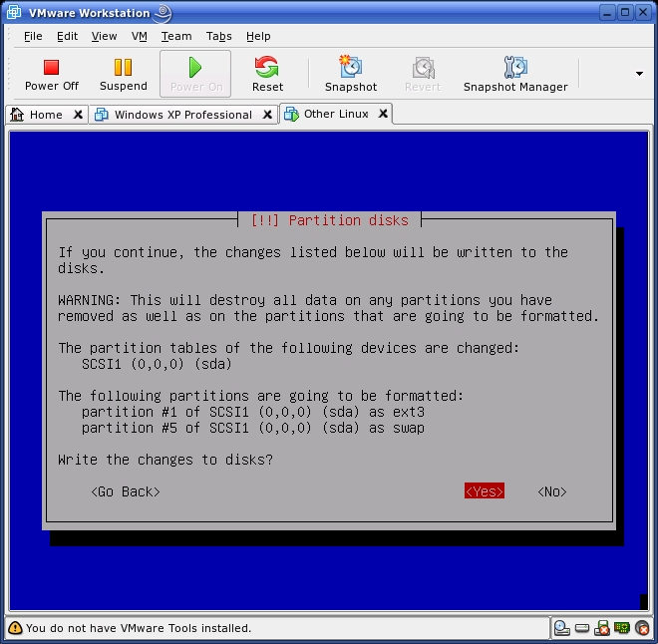The width and height of the screenshot is (658, 644).
Task: Click the disconnected sound device icon
Action: pyautogui.click(x=641, y=628)
